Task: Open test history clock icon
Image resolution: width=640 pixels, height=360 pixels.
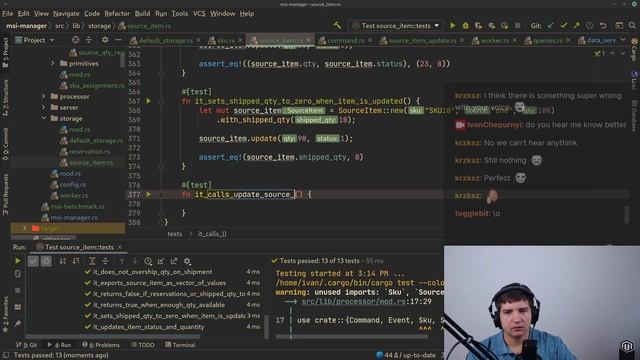Action: pos(148,261)
